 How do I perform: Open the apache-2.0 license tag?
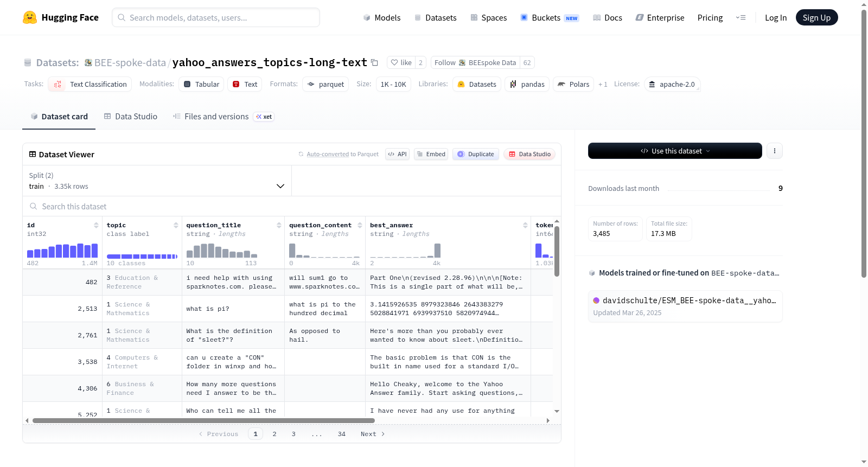(x=672, y=84)
